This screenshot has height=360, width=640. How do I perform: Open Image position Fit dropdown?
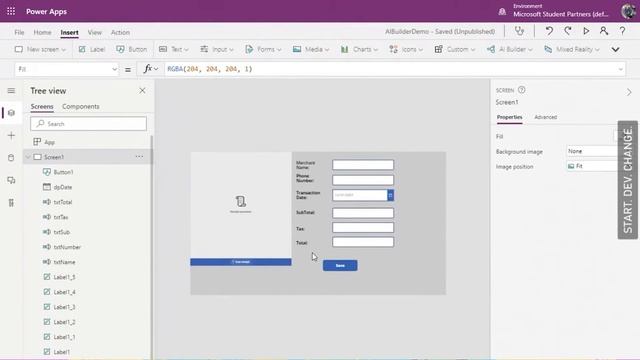click(x=592, y=166)
